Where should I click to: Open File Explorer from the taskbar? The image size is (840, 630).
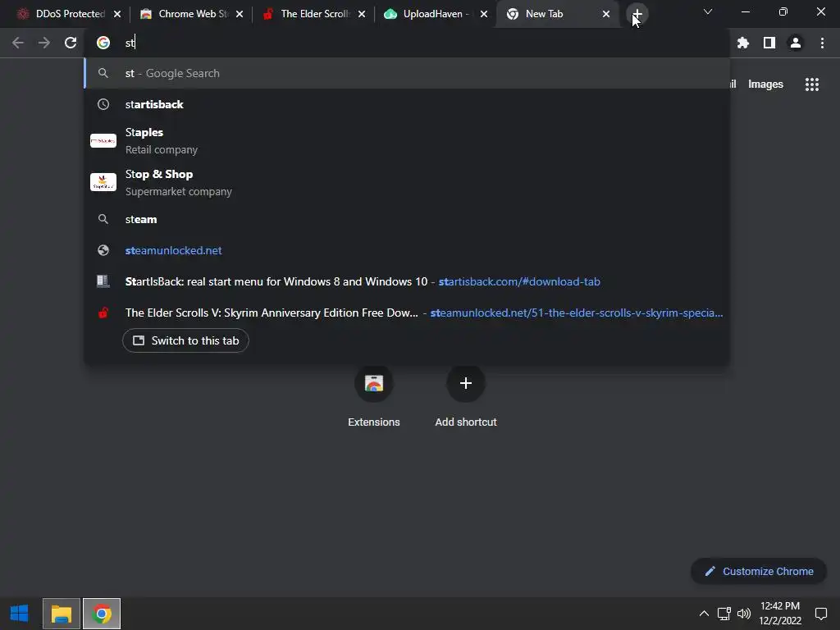click(x=61, y=614)
